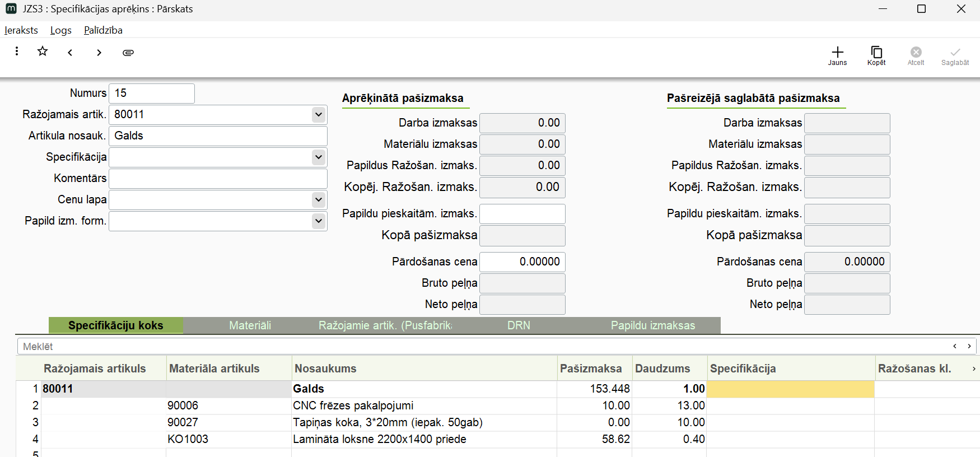Viewport: 980px width, 457px height.
Task: Open the DRN tab
Action: [519, 325]
